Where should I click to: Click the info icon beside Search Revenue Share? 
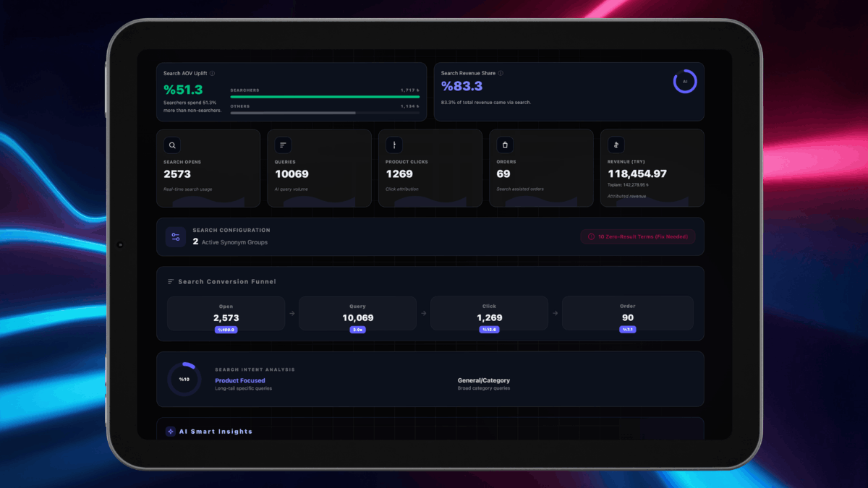coord(501,72)
